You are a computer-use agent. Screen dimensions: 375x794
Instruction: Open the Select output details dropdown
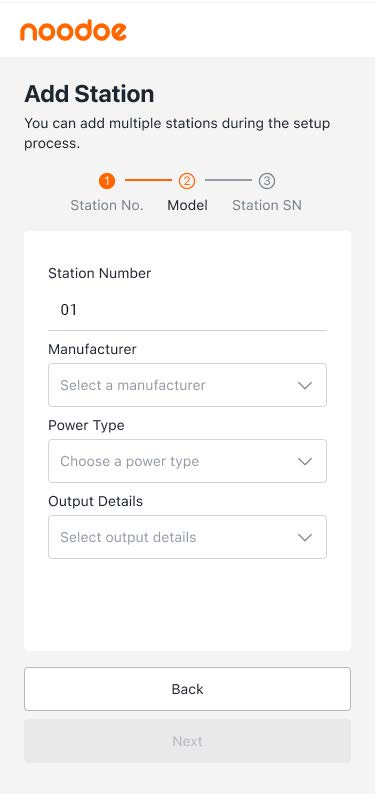(x=187, y=537)
